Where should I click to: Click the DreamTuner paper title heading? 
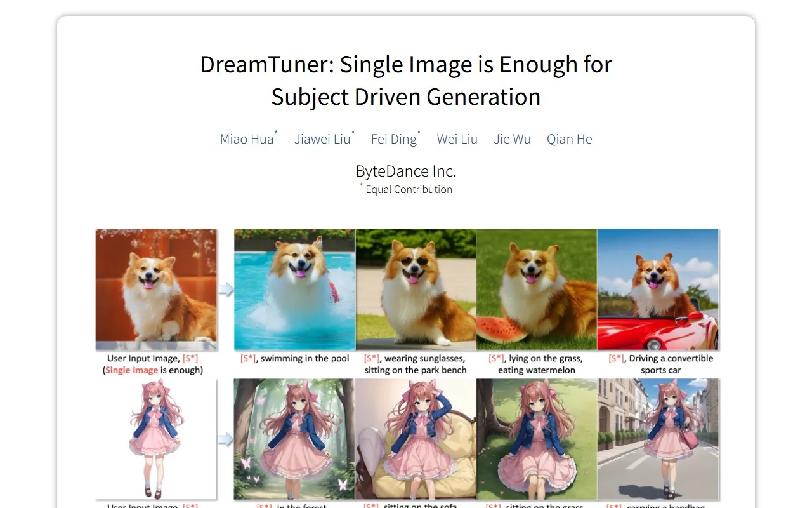click(406, 80)
